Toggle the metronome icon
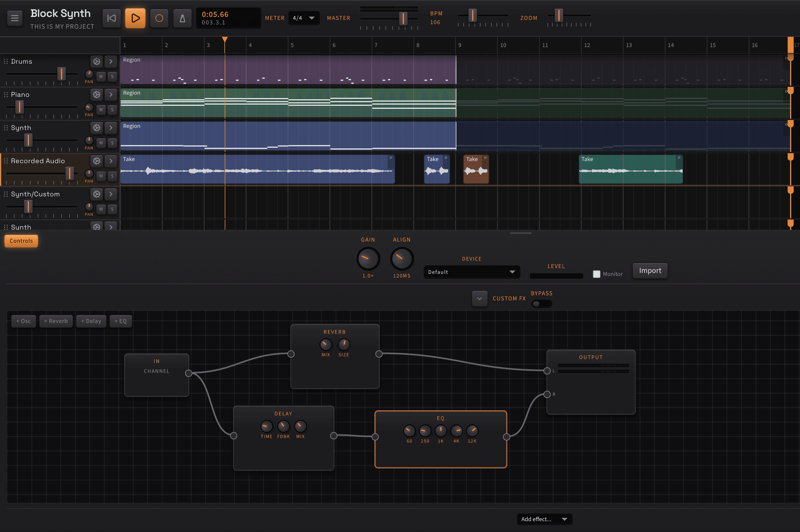 pyautogui.click(x=182, y=18)
